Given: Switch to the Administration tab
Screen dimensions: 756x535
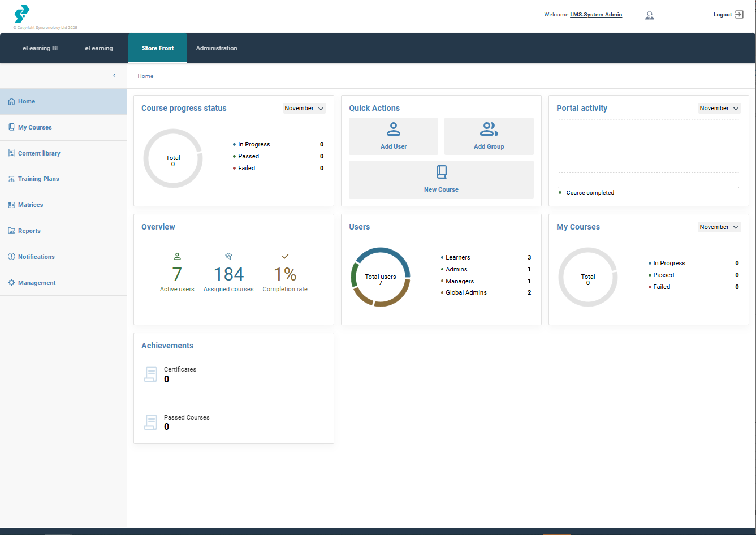Looking at the screenshot, I should [x=217, y=49].
